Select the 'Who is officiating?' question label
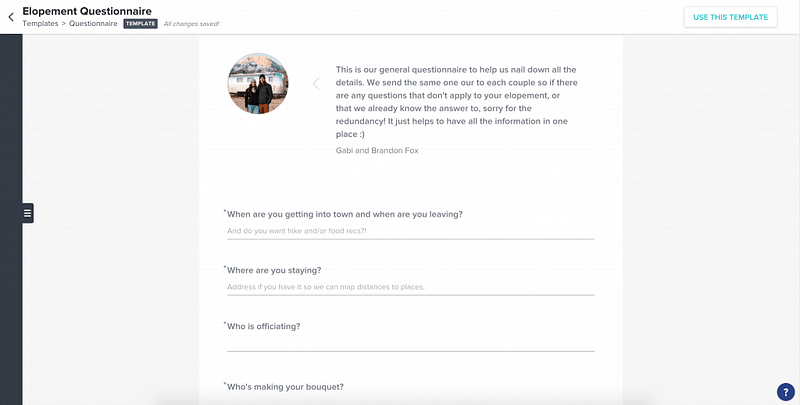Image resolution: width=800 pixels, height=405 pixels. (264, 326)
